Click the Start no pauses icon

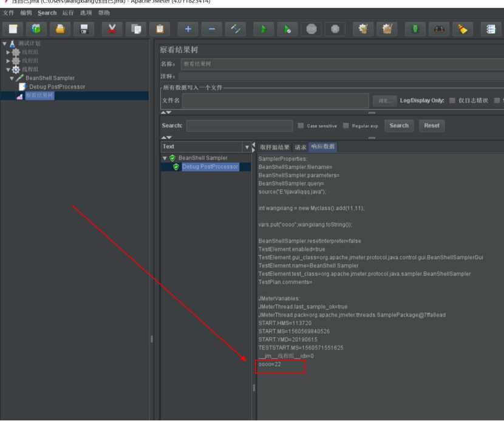(x=287, y=29)
